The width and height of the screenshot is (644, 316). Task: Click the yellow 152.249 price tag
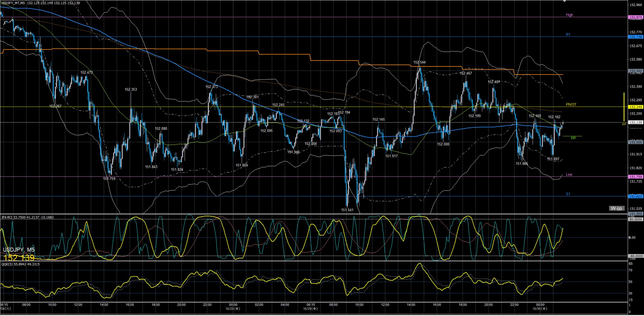tap(635, 107)
